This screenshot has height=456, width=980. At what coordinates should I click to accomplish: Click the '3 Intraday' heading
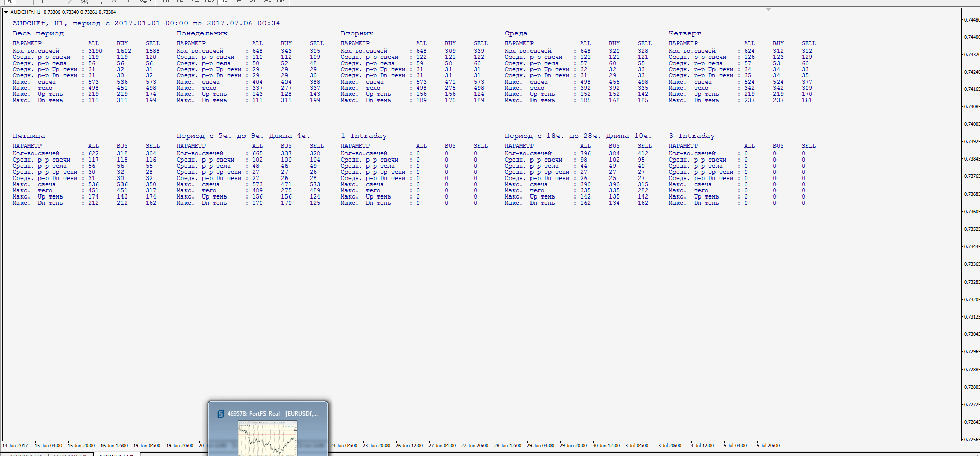click(692, 136)
